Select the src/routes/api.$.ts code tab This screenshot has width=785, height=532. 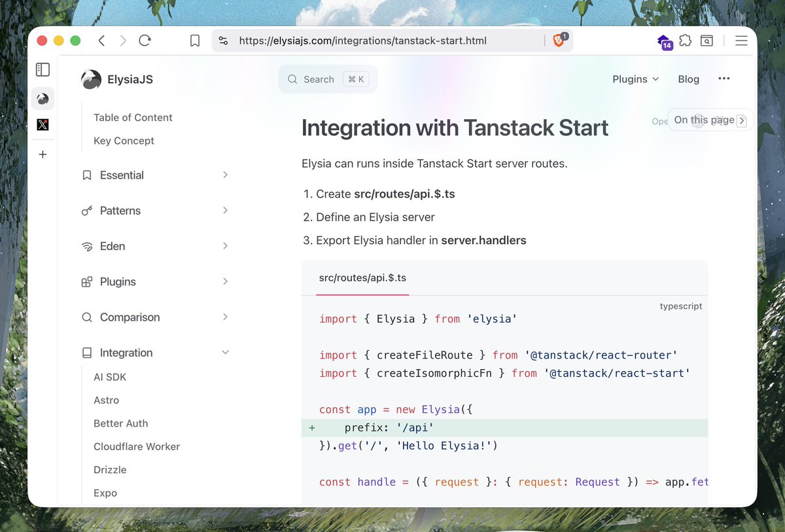click(362, 277)
